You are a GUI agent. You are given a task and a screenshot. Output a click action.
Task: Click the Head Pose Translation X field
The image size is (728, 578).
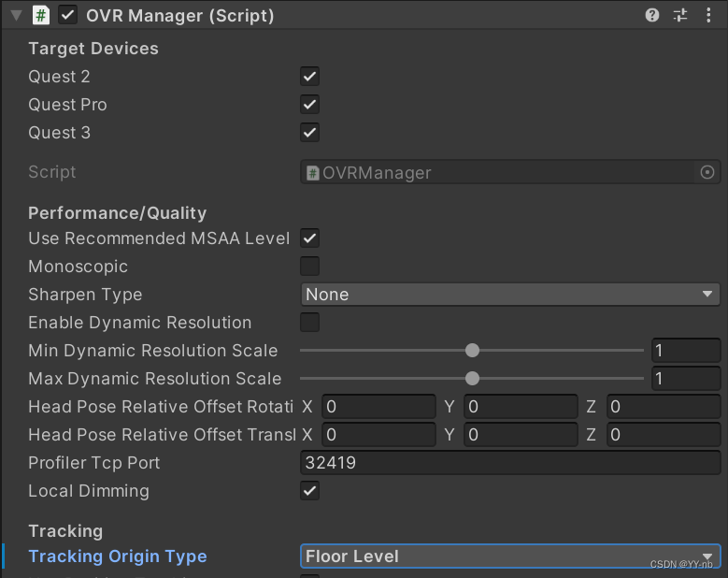(378, 435)
